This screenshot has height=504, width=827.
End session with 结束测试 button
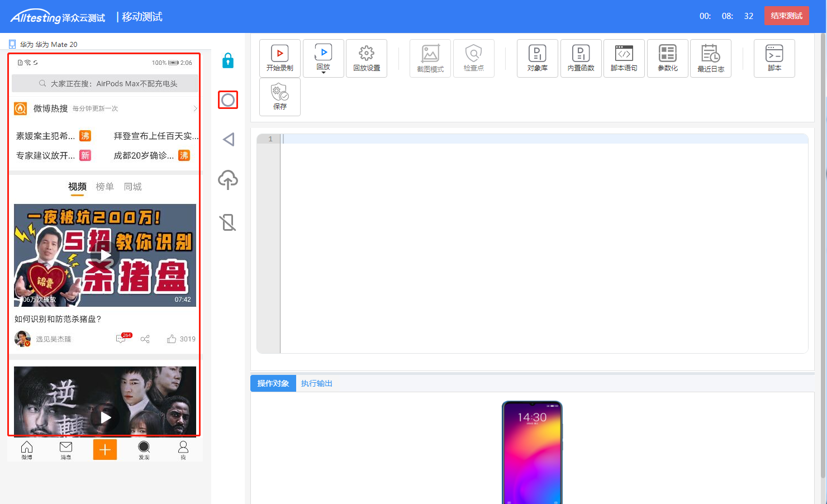[x=786, y=16]
